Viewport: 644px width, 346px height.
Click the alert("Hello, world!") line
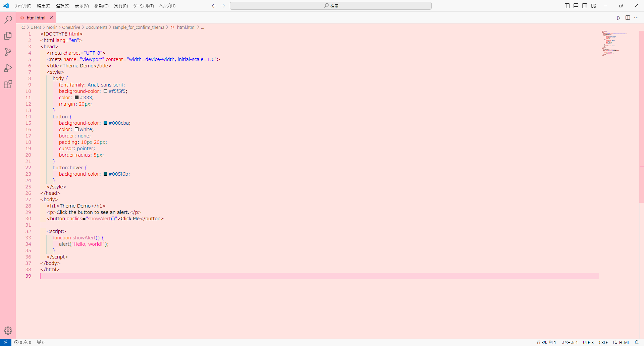pos(84,244)
